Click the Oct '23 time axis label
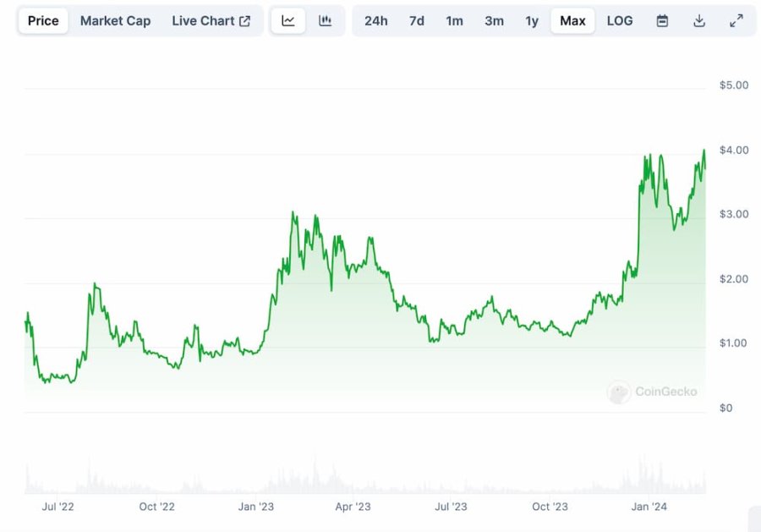Screen dimensions: 761x532 click(550, 507)
